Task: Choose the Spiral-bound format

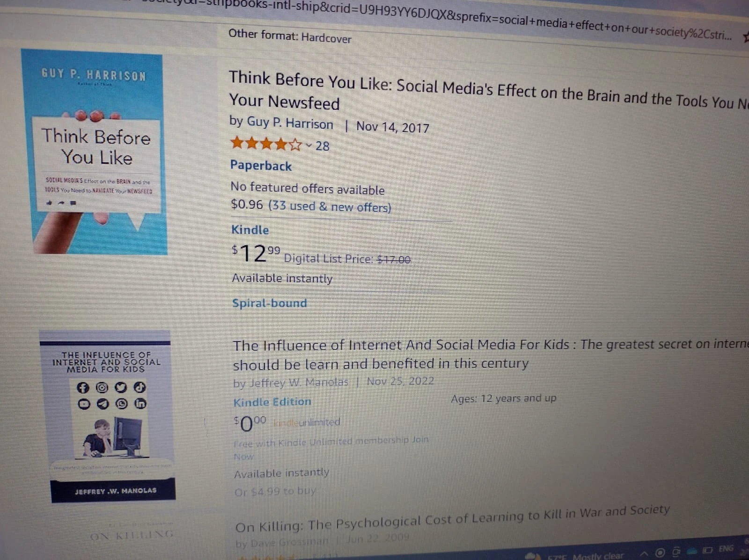Action: (270, 303)
